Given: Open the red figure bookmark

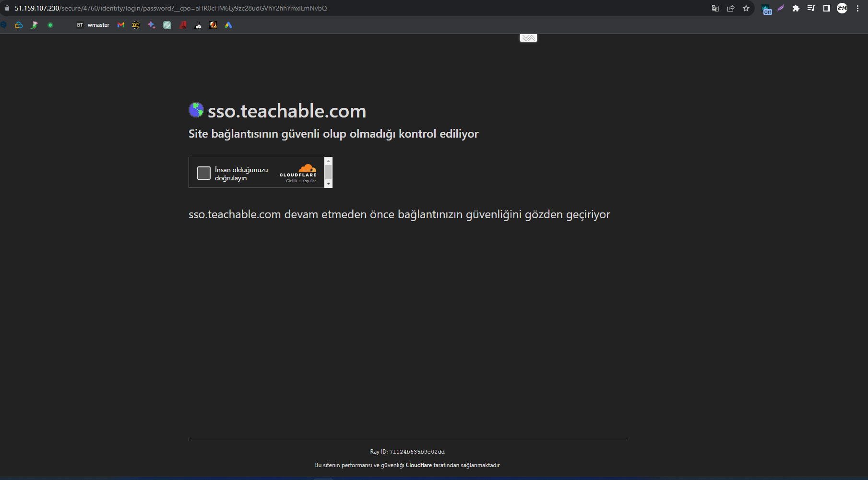Looking at the screenshot, I should coord(183,25).
